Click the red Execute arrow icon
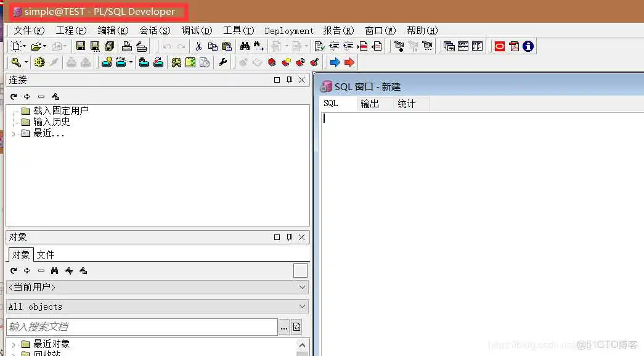 point(349,62)
